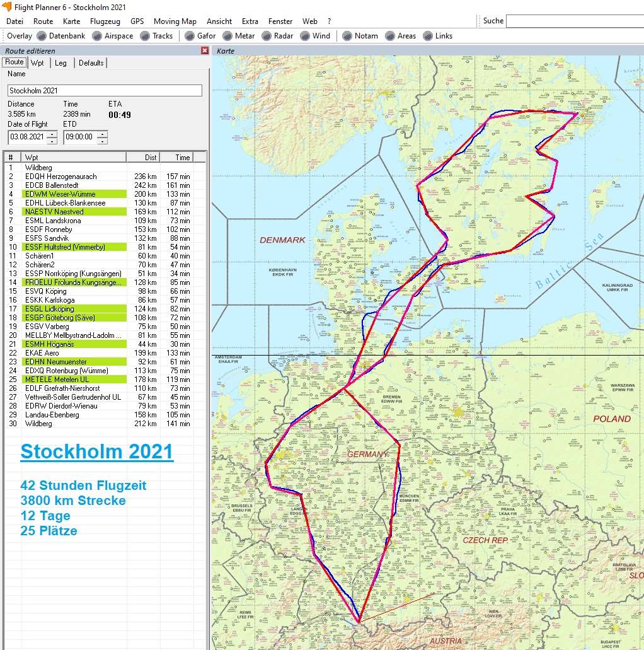Open the Moving Map menu
The height and width of the screenshot is (650, 644).
pos(175,21)
